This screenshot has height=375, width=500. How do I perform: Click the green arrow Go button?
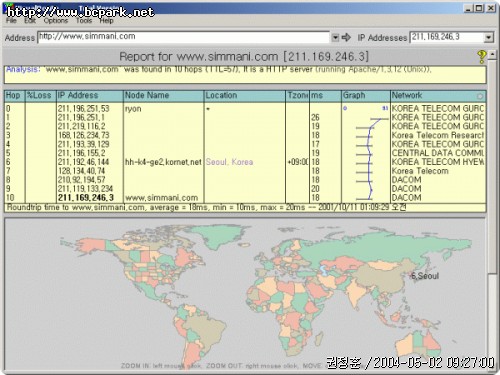tap(346, 37)
